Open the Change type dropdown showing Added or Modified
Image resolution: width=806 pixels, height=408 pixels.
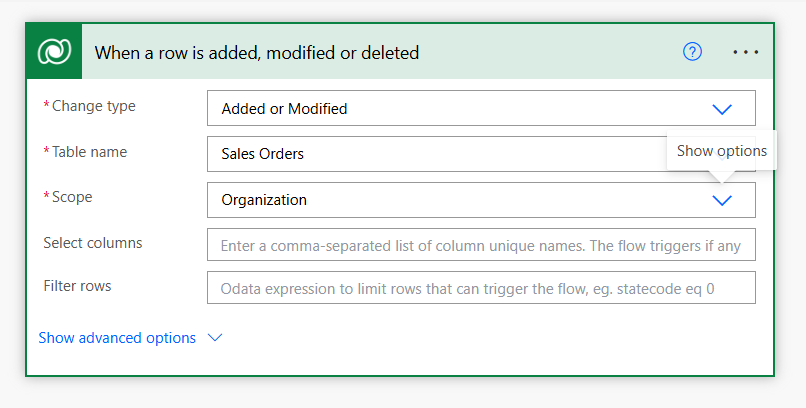(481, 108)
